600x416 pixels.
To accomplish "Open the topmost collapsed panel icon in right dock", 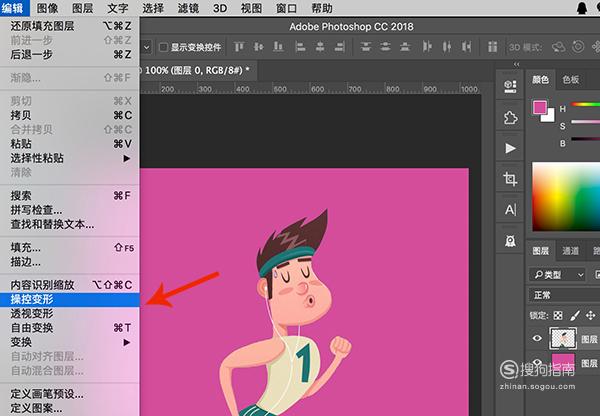I will pos(510,86).
